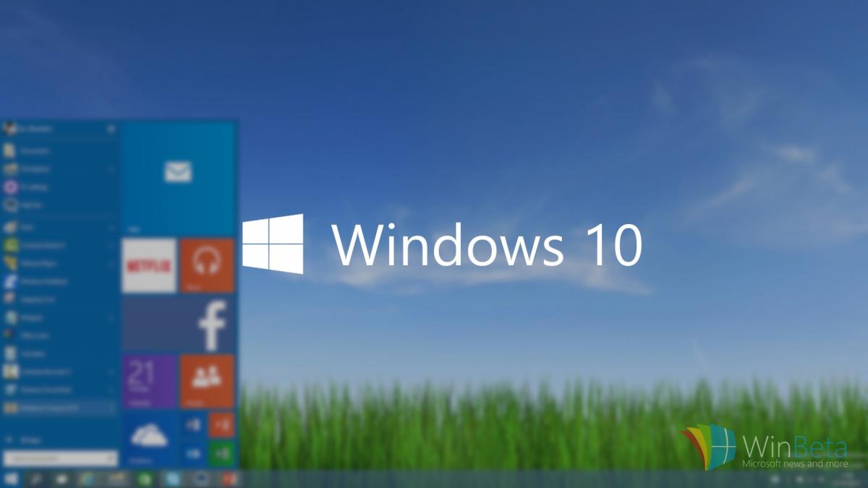Click the search submit arrow in the search box
This screenshot has width=868, height=488.
coord(111,458)
